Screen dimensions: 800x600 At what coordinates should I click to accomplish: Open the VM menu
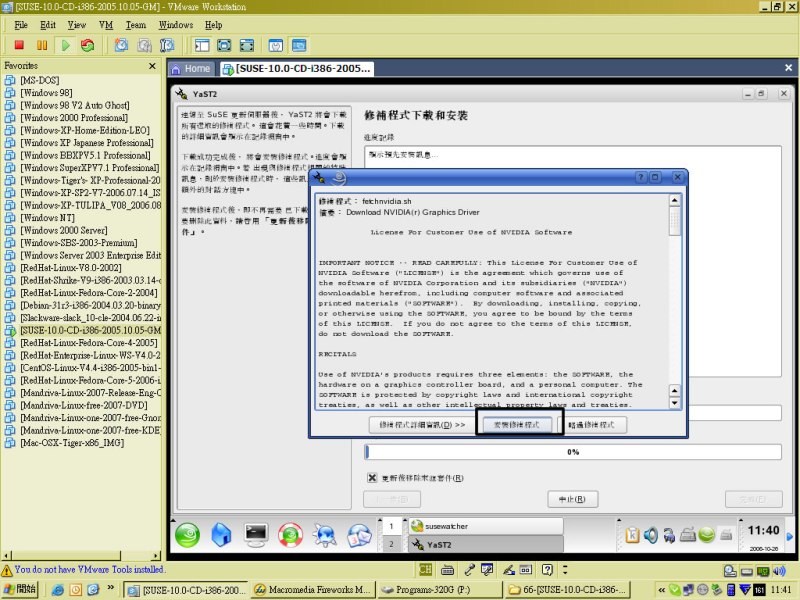pos(106,25)
